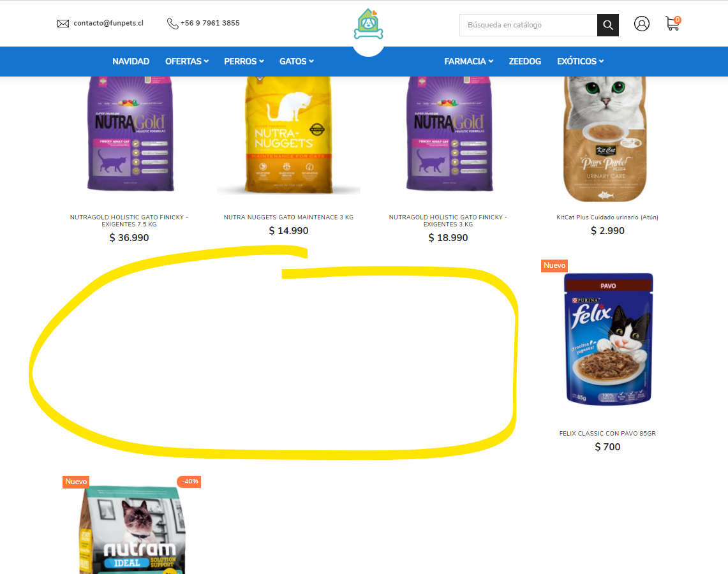Click the KitCat Plus Cuidado urinario image
The width and height of the screenshot is (728, 574).
(605, 139)
